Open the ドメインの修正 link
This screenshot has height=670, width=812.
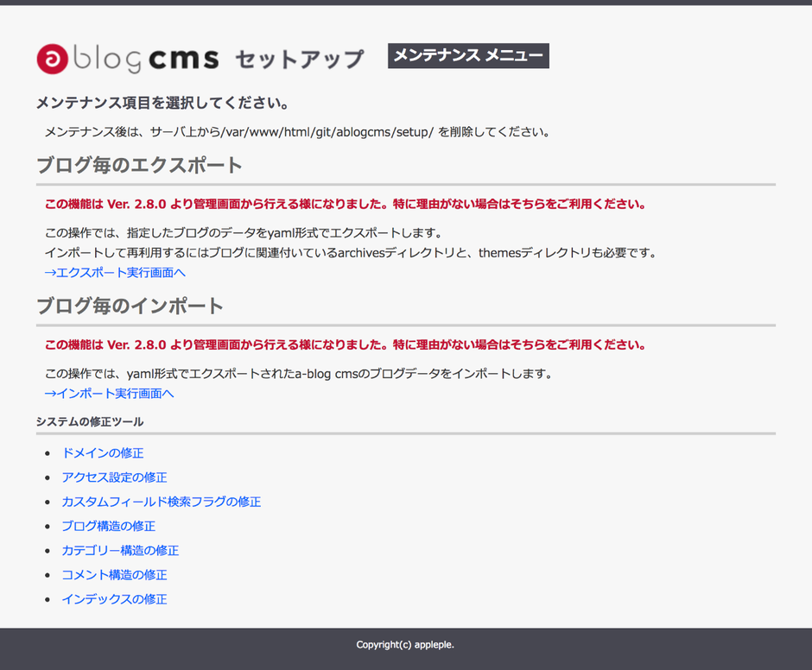(x=102, y=452)
